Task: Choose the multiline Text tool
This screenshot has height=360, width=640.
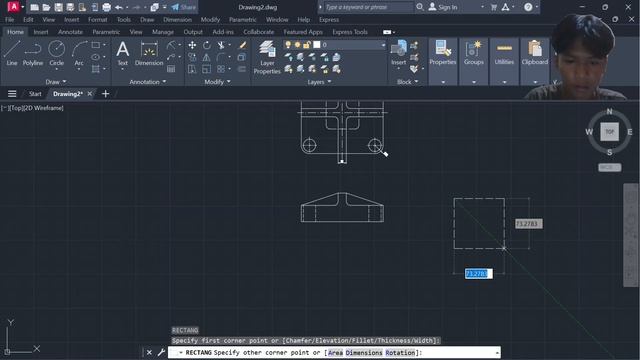Action: (122, 53)
